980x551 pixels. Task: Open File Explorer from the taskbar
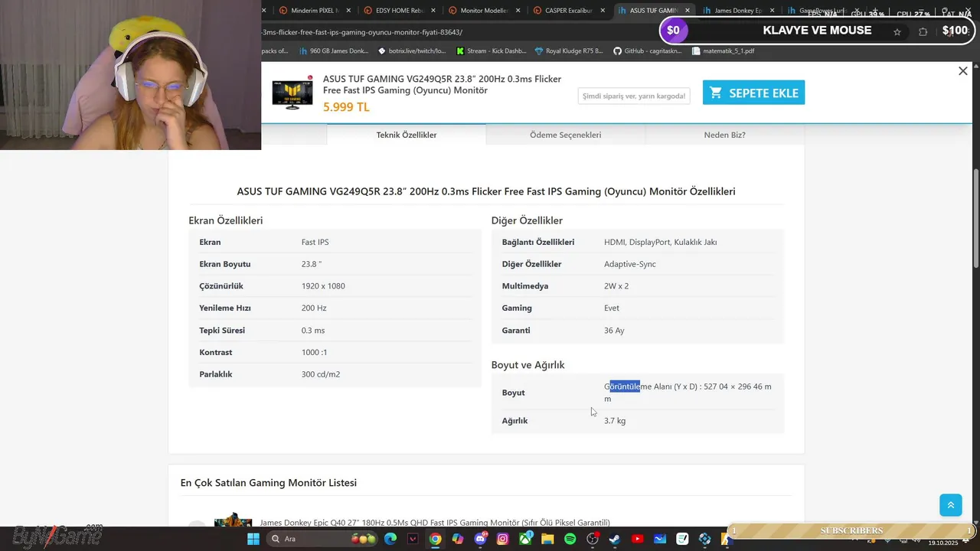tap(547, 539)
